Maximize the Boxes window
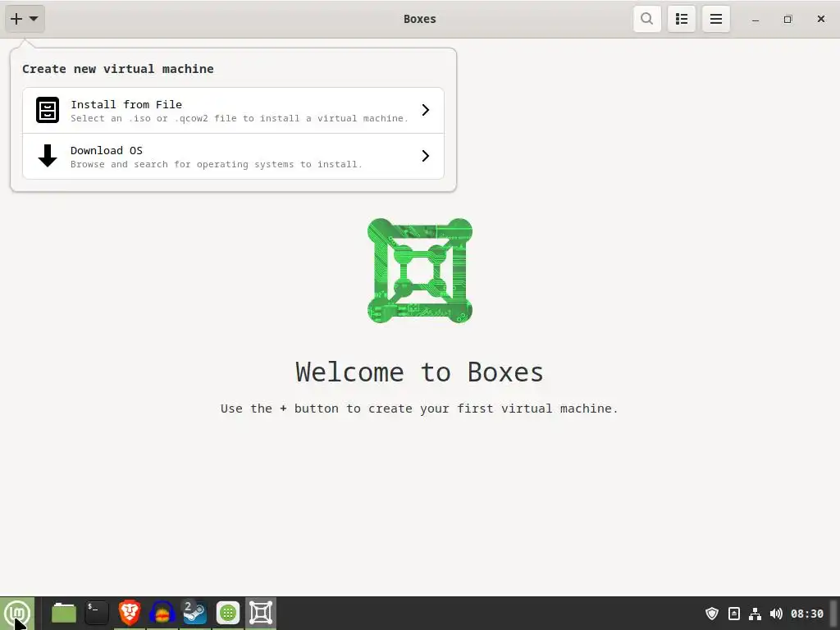 coord(787,20)
